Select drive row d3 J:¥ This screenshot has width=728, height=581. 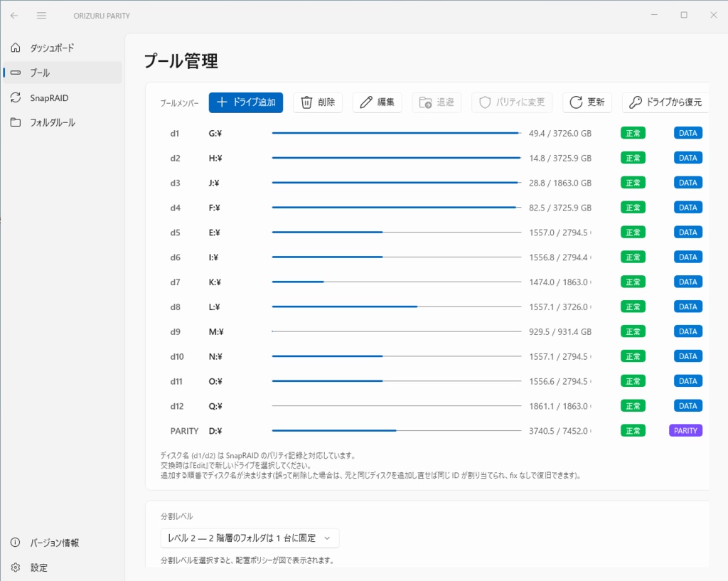click(x=434, y=183)
